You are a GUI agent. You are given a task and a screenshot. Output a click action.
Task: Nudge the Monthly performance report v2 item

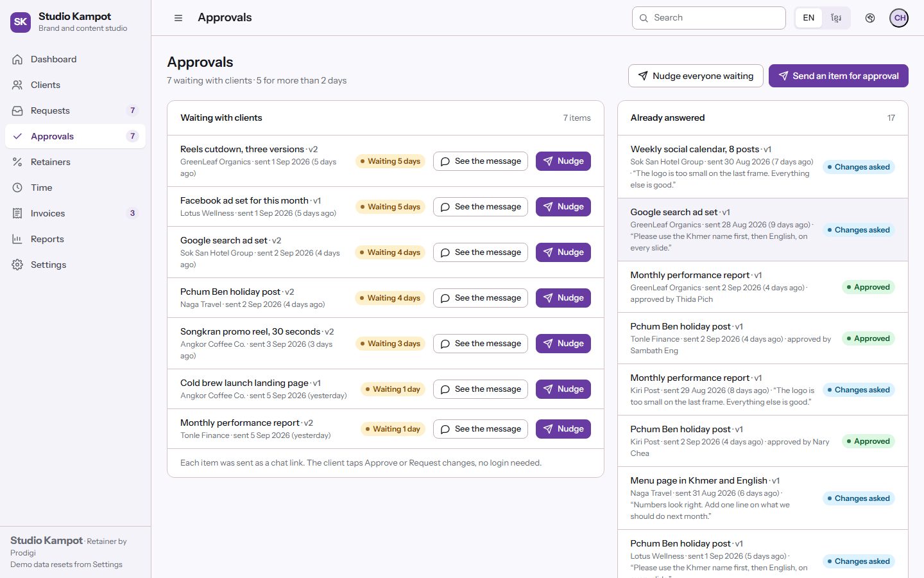coord(563,429)
